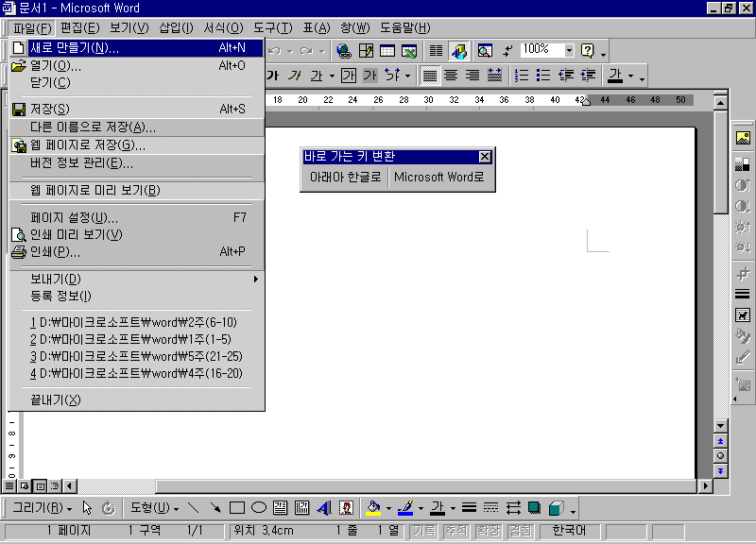
Task: Click the Reset Picture icon
Action: click(743, 384)
